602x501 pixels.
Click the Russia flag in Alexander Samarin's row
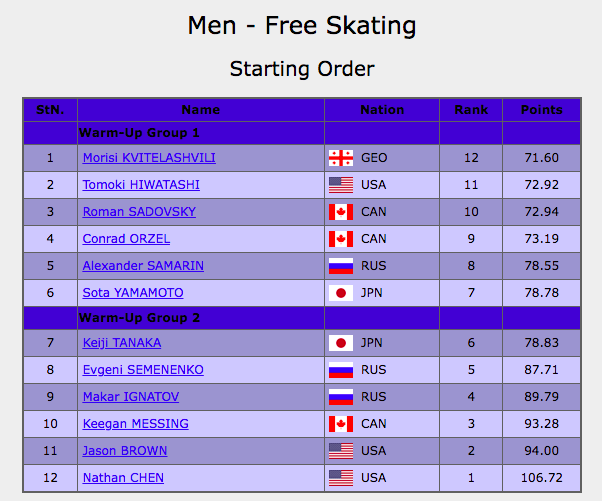coord(341,266)
